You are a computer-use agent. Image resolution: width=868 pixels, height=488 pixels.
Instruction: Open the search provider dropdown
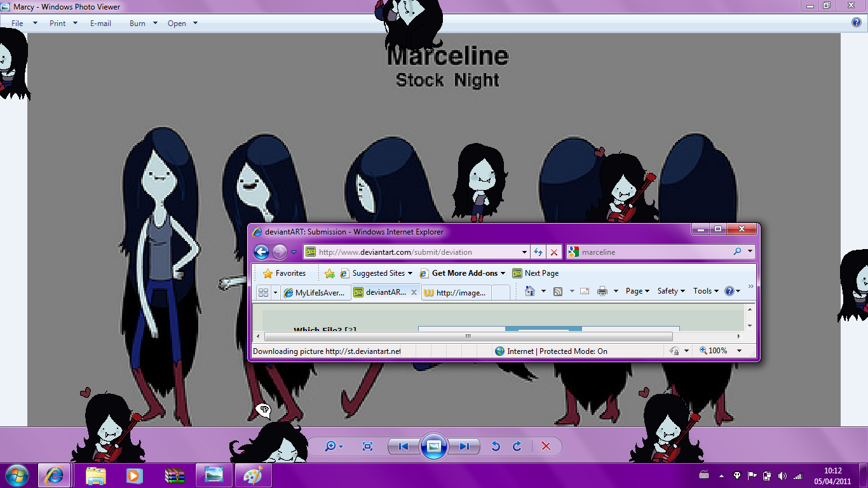750,252
